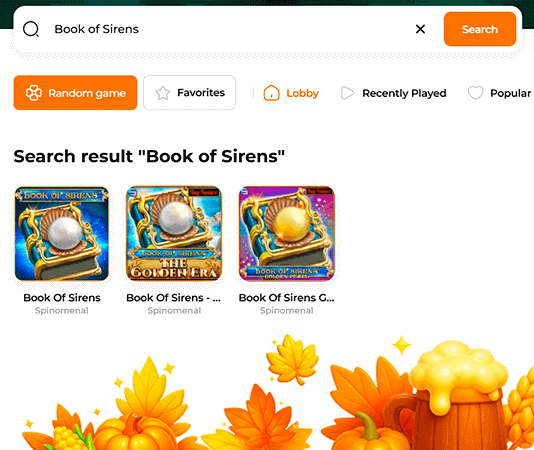Viewport: 534px width, 450px height.
Task: Switch to the Recently Played tab
Action: pyautogui.click(x=393, y=93)
